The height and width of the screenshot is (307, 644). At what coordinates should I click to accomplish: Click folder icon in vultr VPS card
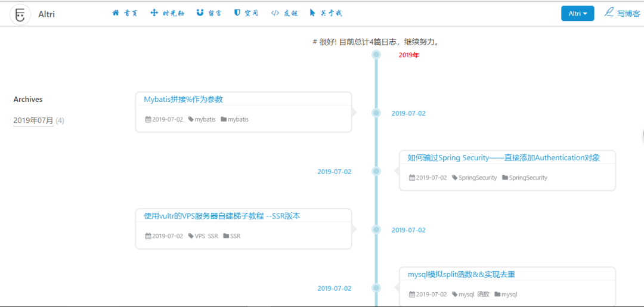[226, 236]
